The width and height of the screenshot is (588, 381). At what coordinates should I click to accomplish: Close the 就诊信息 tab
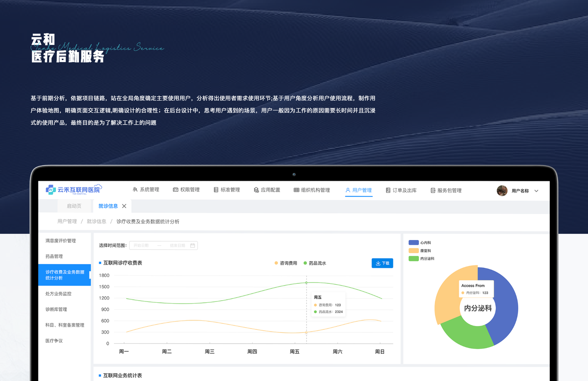[124, 206]
